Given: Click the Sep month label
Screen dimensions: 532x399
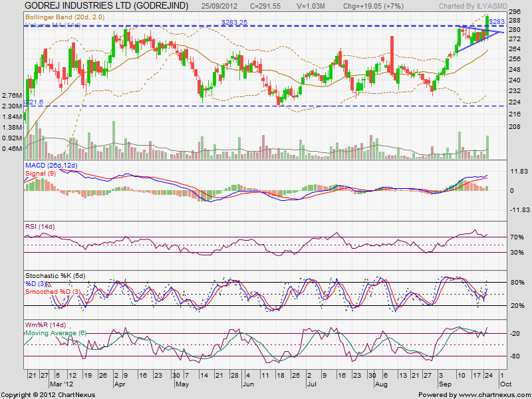Looking at the screenshot, I should 444,384.
